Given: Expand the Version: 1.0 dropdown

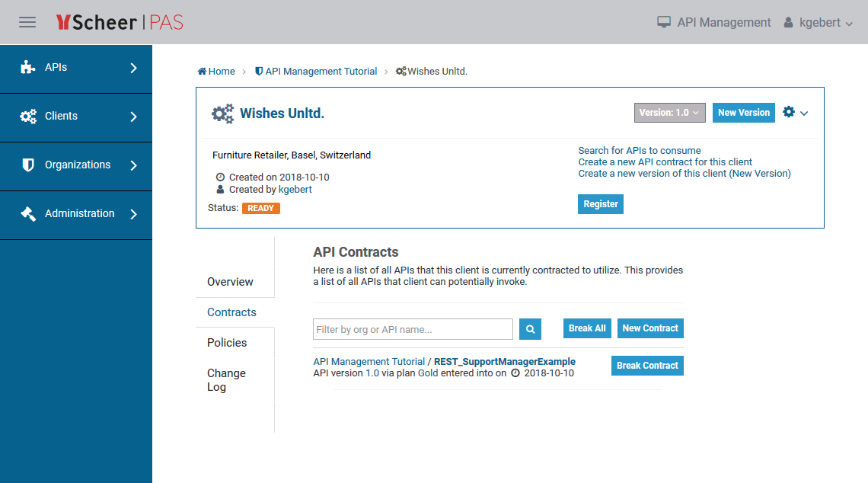Looking at the screenshot, I should click(669, 113).
